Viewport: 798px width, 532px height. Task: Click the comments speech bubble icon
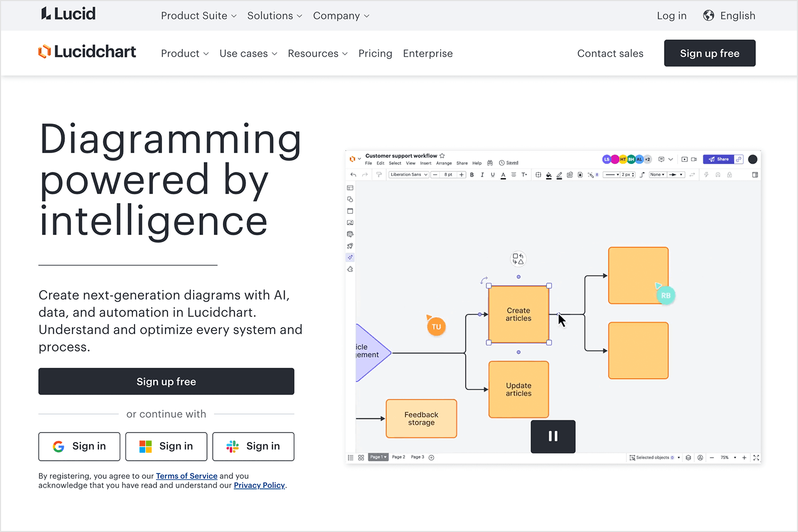point(661,159)
